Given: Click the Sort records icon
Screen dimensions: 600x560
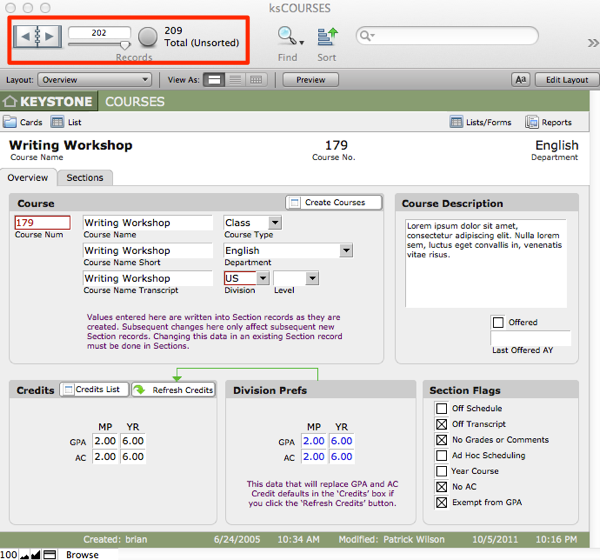Looking at the screenshot, I should (x=327, y=37).
